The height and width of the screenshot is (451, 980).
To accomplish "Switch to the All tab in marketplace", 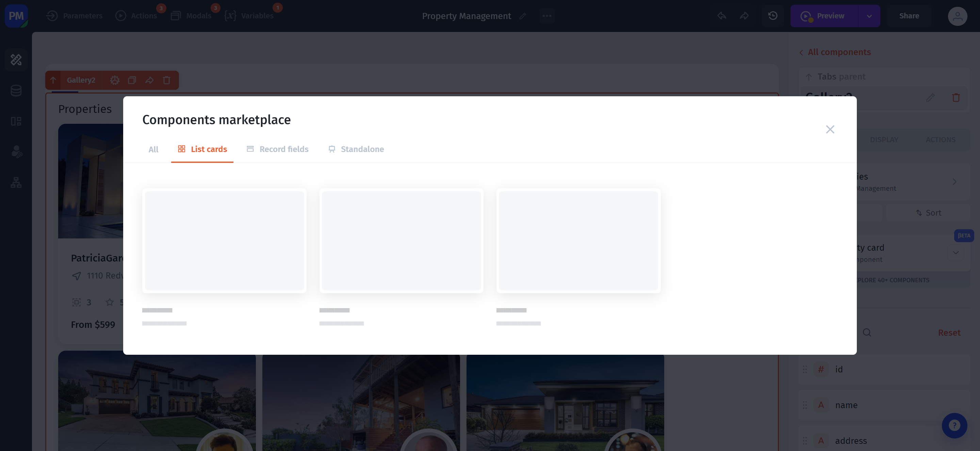I will [x=153, y=149].
